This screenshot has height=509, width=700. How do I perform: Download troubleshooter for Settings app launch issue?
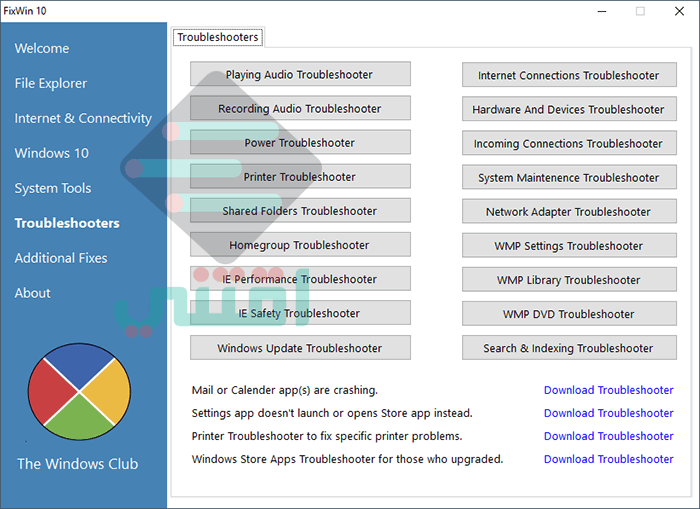click(x=608, y=413)
